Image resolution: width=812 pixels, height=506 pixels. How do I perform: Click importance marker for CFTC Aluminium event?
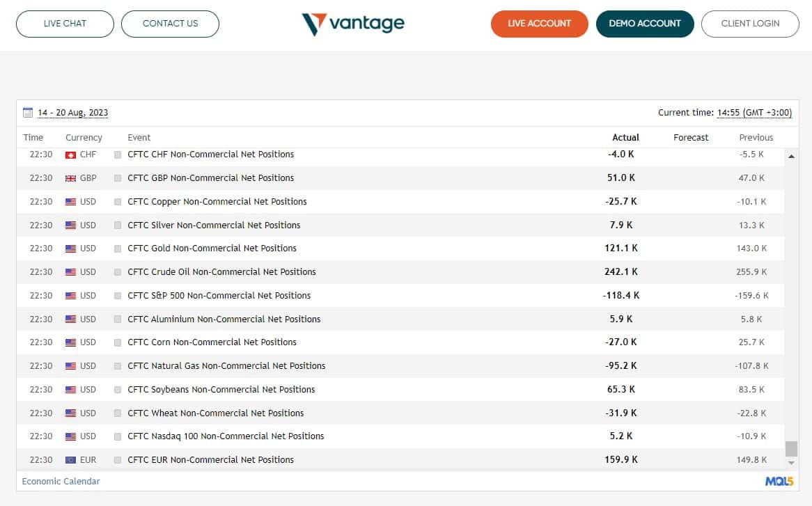pos(118,319)
